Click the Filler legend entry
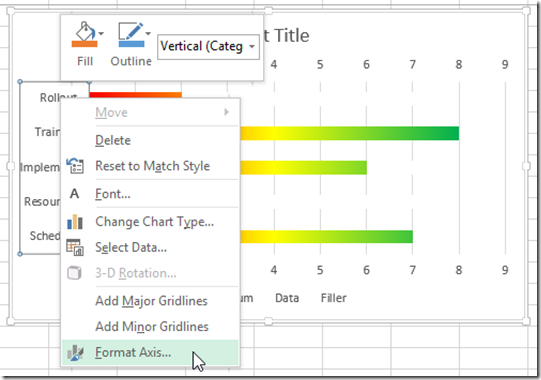 point(333,298)
